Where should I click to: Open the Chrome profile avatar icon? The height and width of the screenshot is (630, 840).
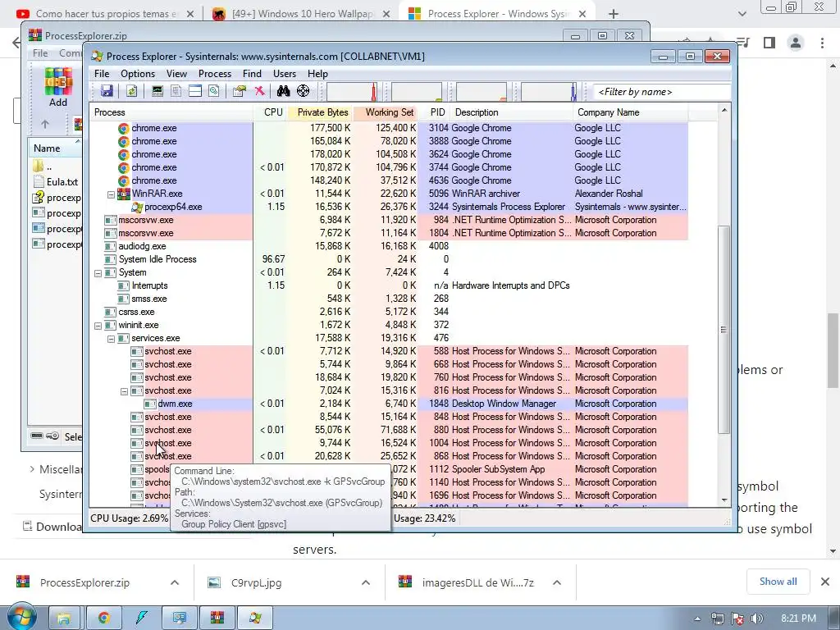point(796,43)
